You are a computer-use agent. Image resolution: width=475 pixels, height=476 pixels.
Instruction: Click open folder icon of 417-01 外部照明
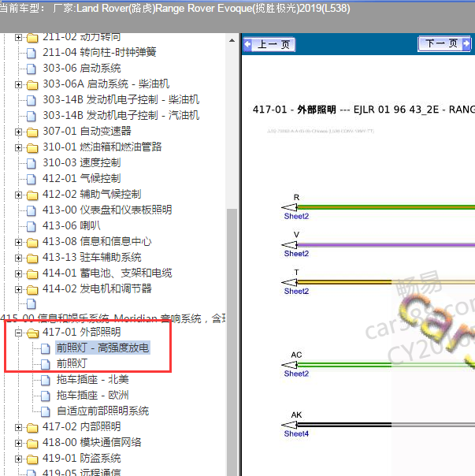click(x=32, y=333)
